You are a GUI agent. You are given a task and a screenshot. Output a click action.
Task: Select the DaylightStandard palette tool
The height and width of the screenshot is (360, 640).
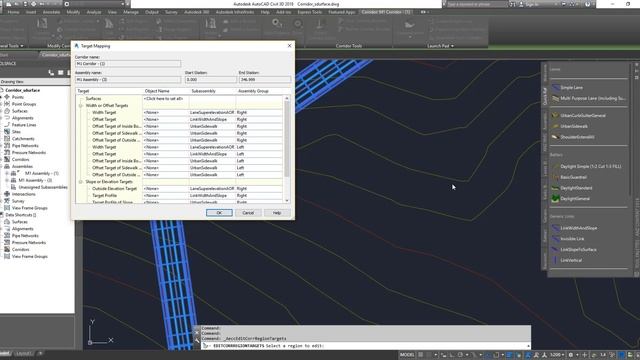(x=571, y=188)
